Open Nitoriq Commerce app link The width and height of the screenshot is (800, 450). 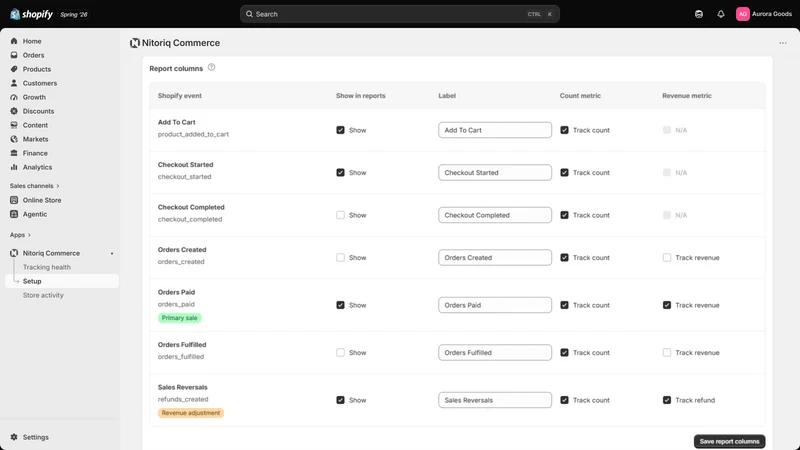point(51,253)
